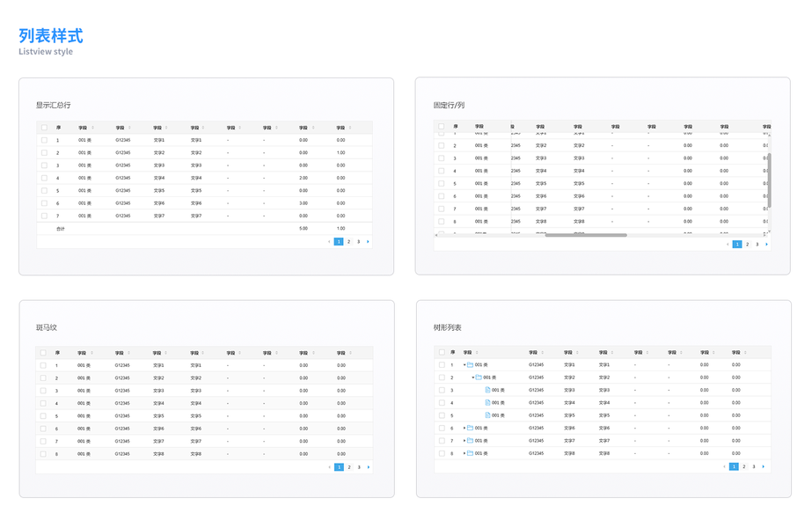Collapse row 1 tree node in 树形列表
The image size is (812, 528).
465,365
